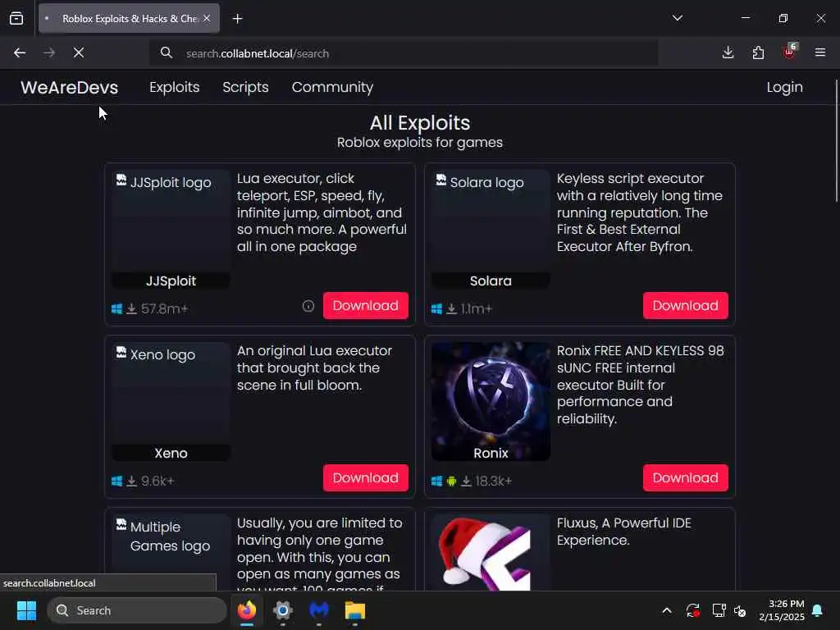The width and height of the screenshot is (840, 630).
Task: Open the red ad-blocker extension icon
Action: 789,52
